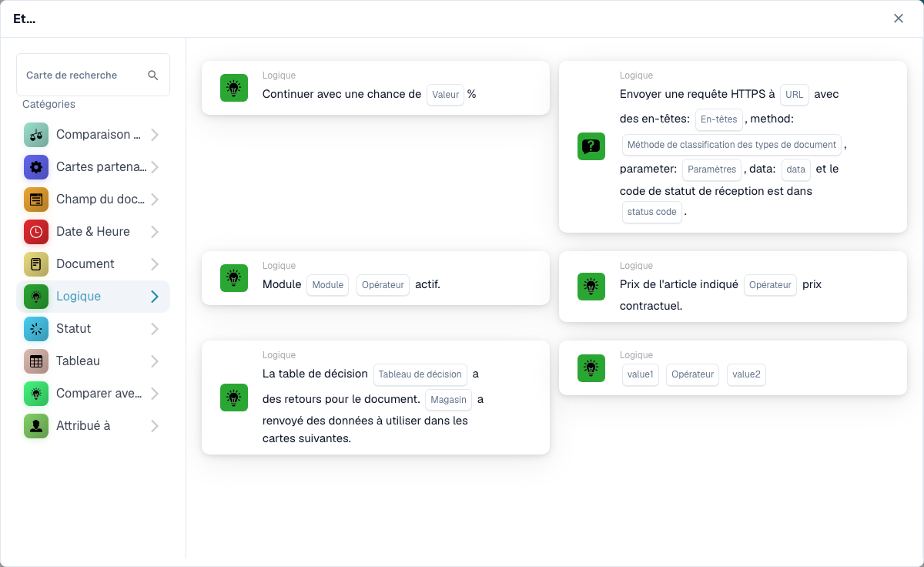The height and width of the screenshot is (567, 924).
Task: Click the Comparaison category scales icon
Action: click(36, 135)
